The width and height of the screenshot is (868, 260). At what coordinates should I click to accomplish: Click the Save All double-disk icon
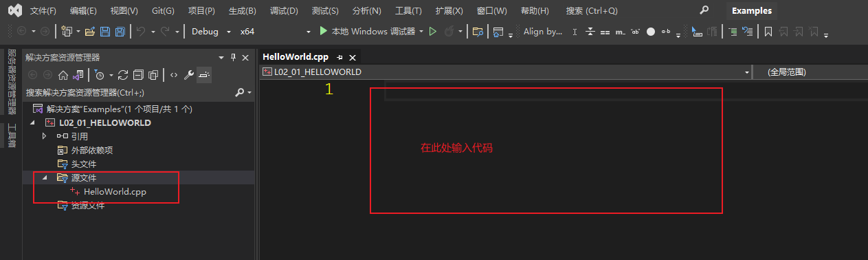(120, 32)
